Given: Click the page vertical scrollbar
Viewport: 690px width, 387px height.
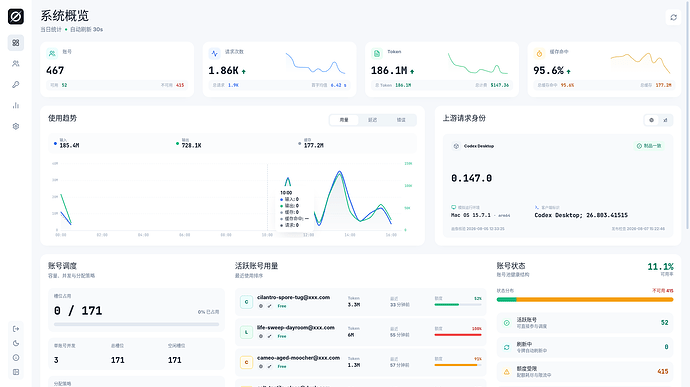Looking at the screenshot, I should pos(688,114).
